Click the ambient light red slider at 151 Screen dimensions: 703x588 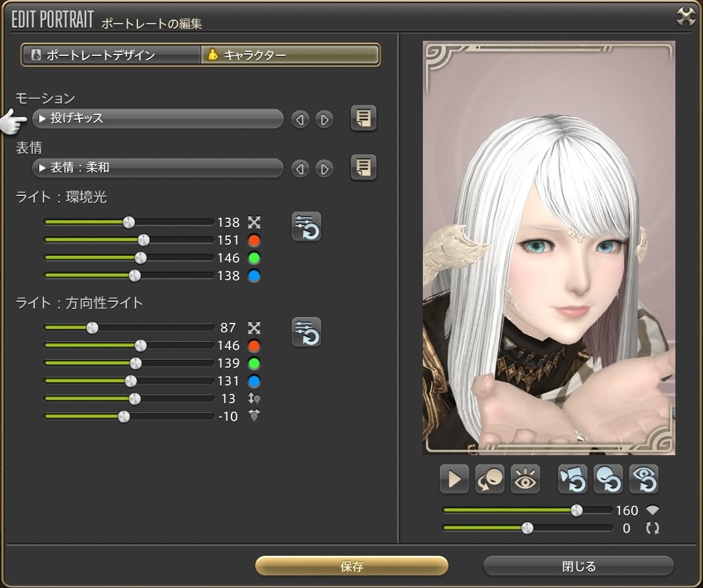[x=143, y=240]
